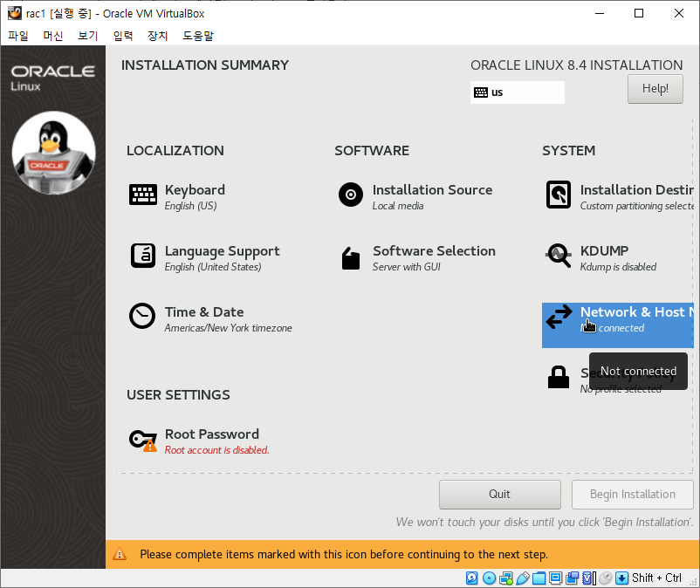Click the mouse integration status icon

pyautogui.click(x=605, y=578)
